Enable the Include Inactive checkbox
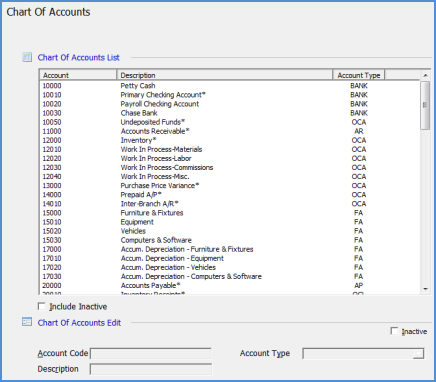436x382 pixels. coord(42,306)
